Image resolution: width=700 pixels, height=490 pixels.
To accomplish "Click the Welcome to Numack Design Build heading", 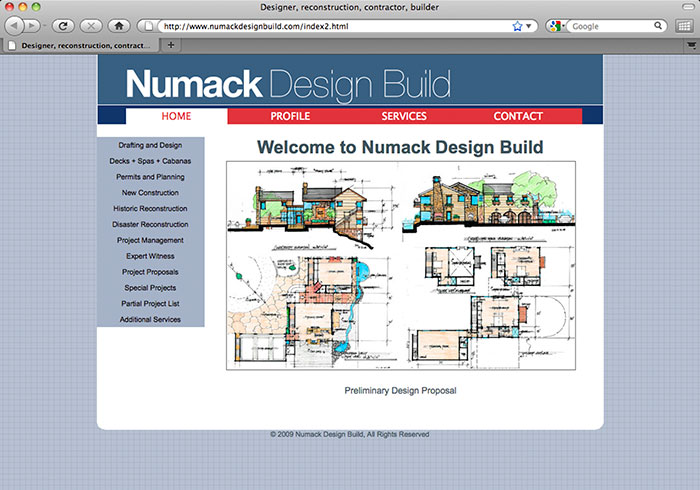I will click(400, 147).
